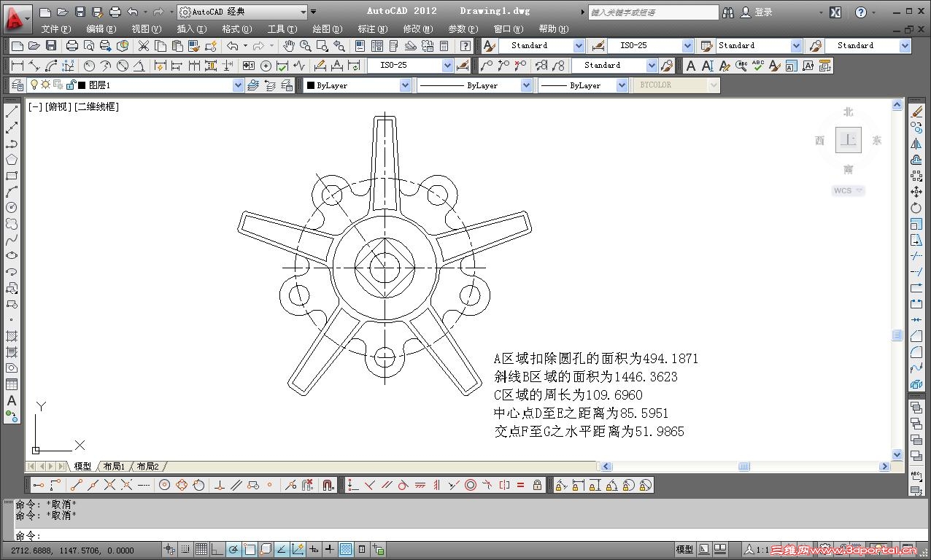931x560 pixels.
Task: Select the Rotate tool in modify toolbar
Action: click(x=916, y=208)
